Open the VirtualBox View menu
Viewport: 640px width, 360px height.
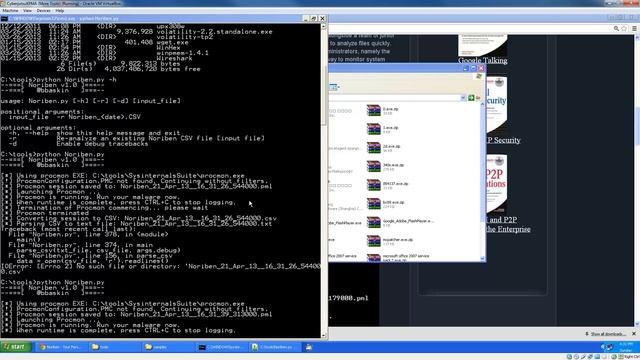27,11
